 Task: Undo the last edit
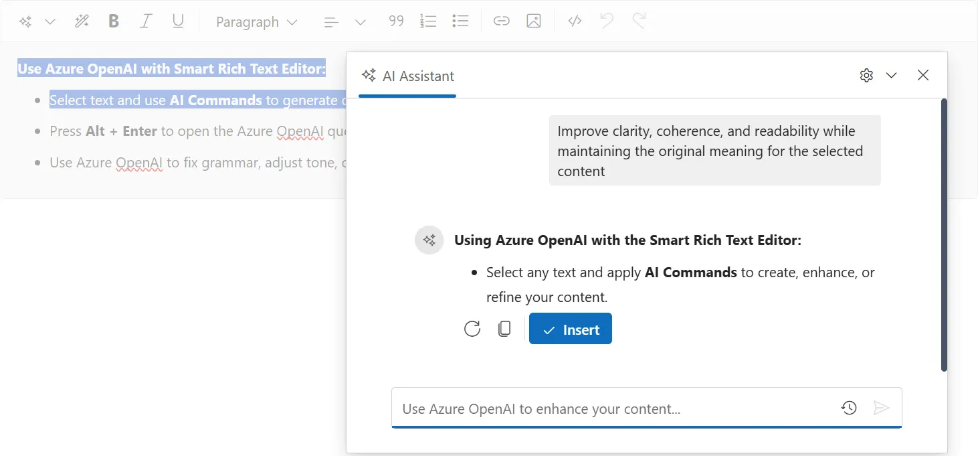(607, 21)
